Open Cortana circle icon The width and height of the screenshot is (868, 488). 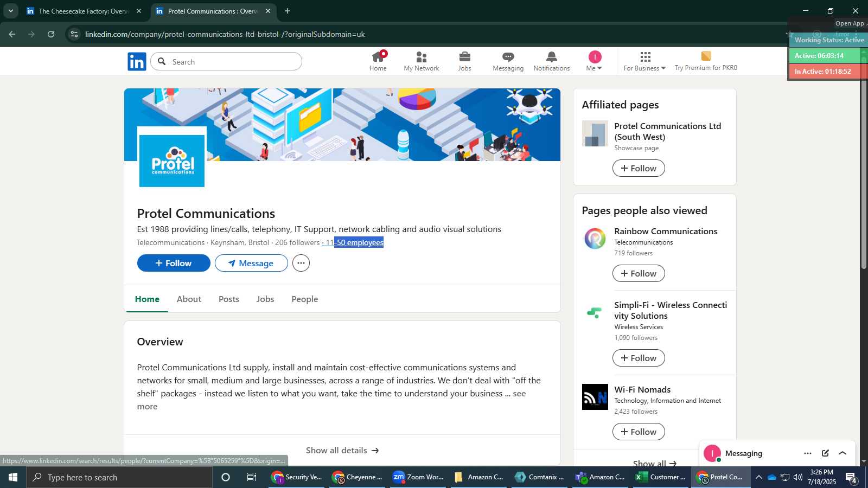(226, 477)
